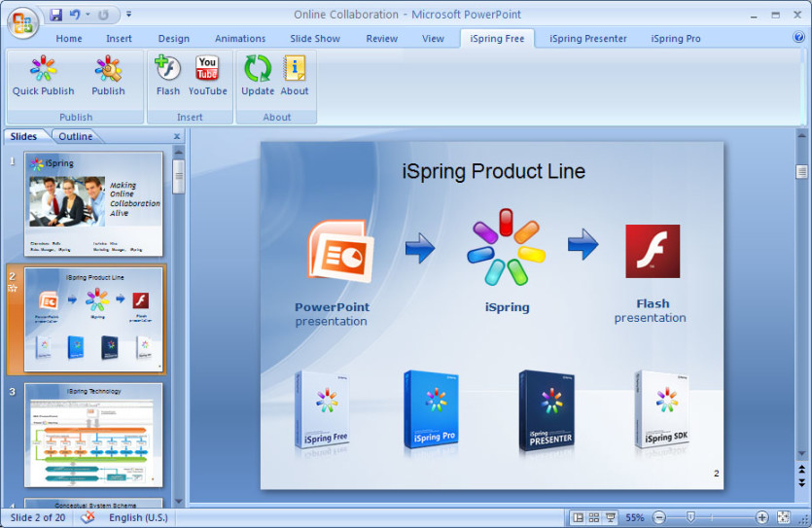
Task: Select the iSpring Free ribbon tab
Action: pos(497,38)
